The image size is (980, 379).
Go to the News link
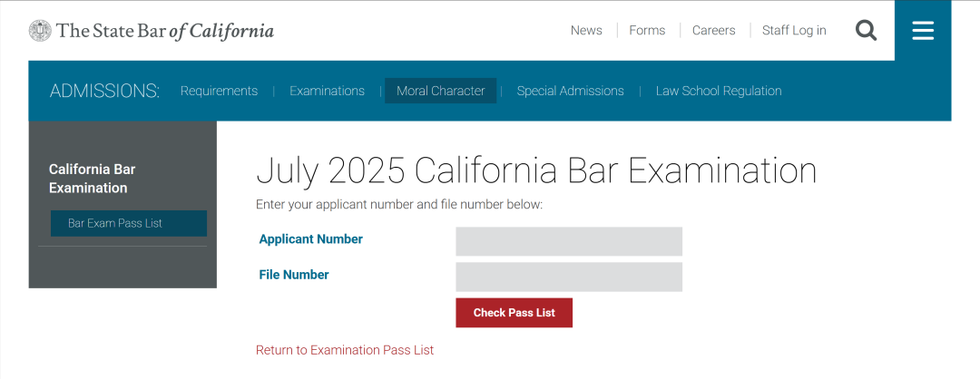pyautogui.click(x=586, y=31)
